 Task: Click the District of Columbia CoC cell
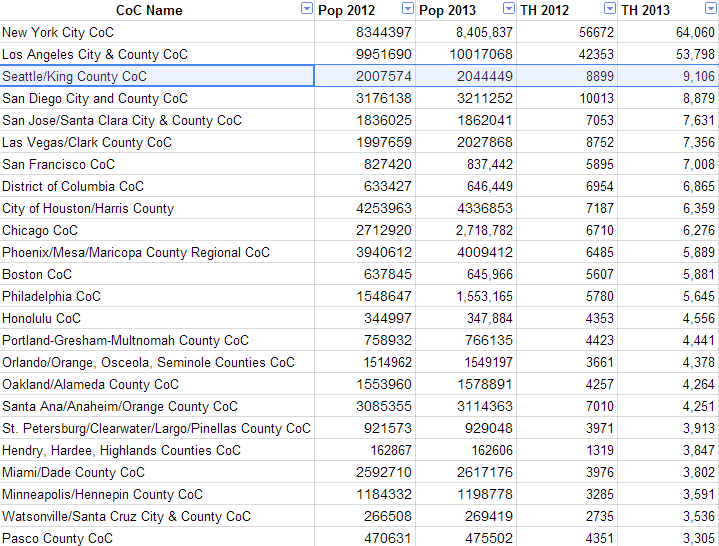(x=157, y=186)
